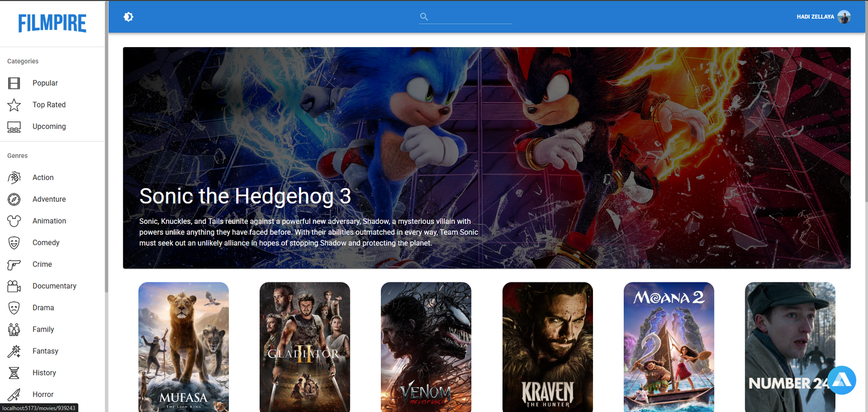Open the Drama genre link

[x=43, y=307]
